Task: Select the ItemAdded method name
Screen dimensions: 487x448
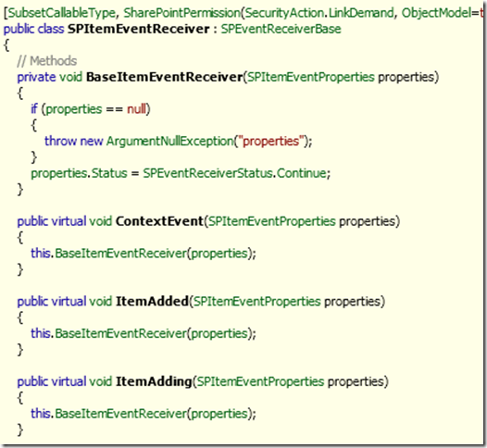Action: (152, 302)
